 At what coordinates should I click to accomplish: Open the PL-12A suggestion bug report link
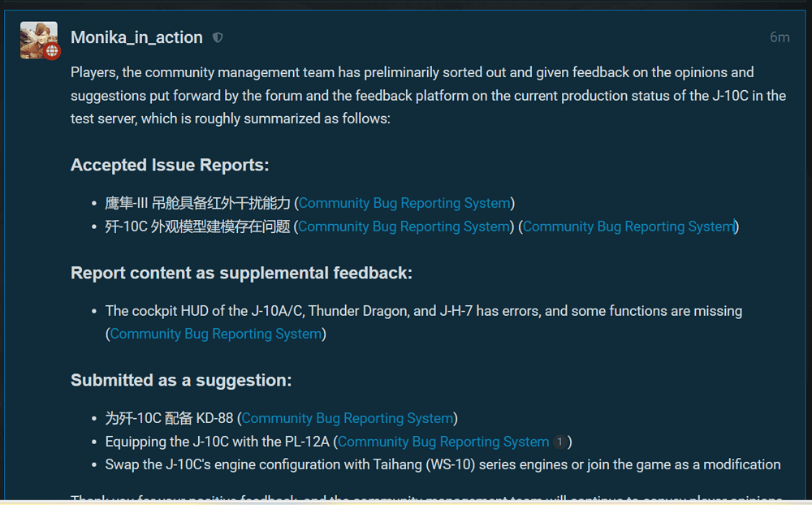coord(443,442)
